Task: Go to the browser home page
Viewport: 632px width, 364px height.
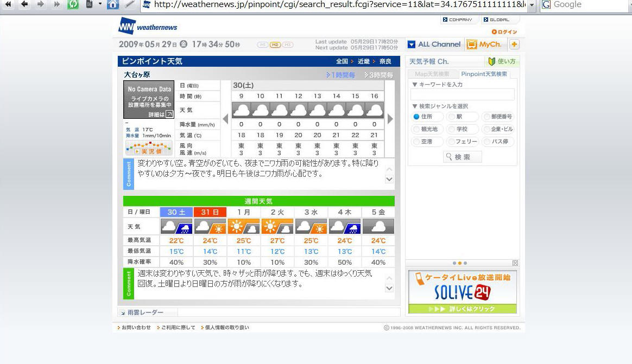Action: [x=113, y=4]
